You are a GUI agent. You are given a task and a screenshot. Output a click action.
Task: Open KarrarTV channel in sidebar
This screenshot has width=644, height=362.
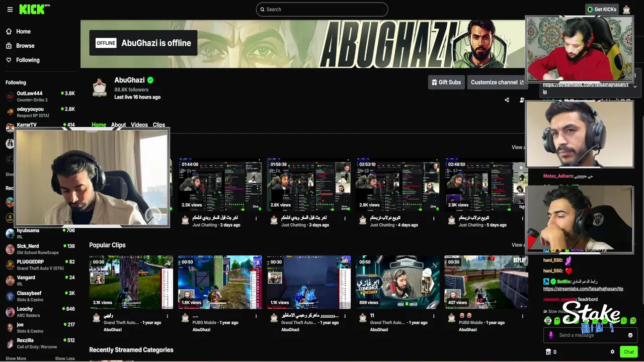click(40, 126)
